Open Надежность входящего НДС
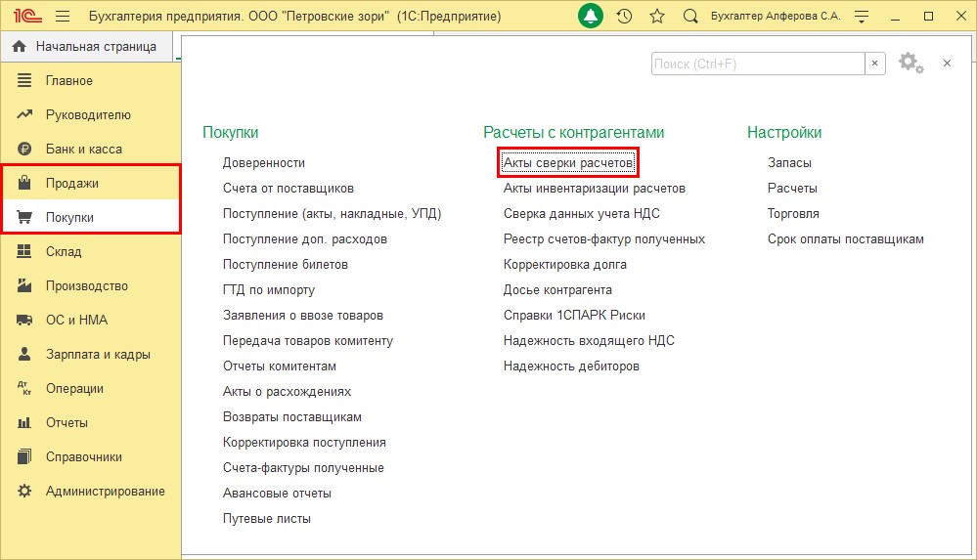Image resolution: width=977 pixels, height=560 pixels. click(589, 341)
